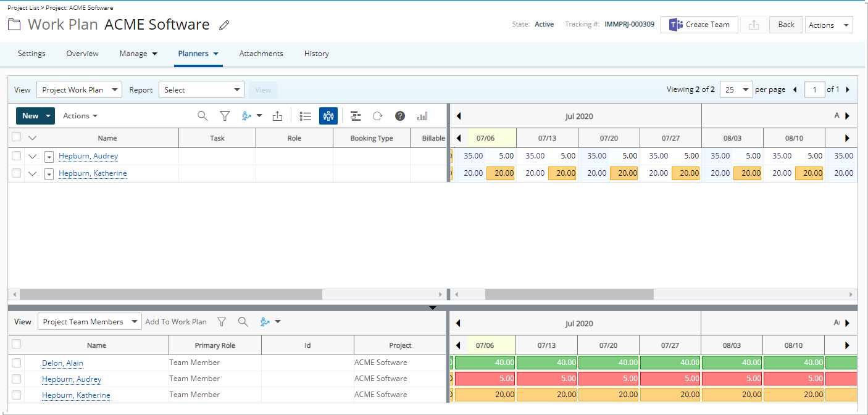Check the Hepburn, Audrey work plan row

click(x=16, y=156)
